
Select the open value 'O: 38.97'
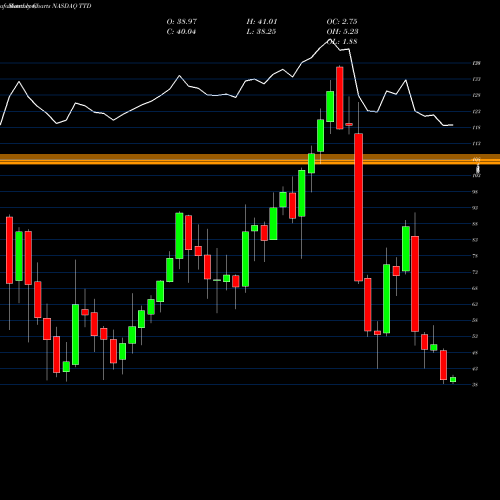(x=181, y=22)
